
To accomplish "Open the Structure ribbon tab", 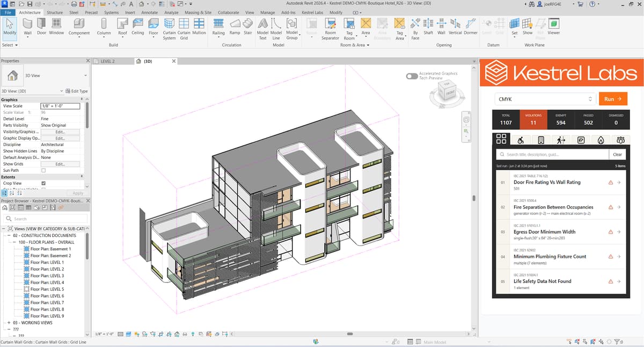I will (x=55, y=12).
